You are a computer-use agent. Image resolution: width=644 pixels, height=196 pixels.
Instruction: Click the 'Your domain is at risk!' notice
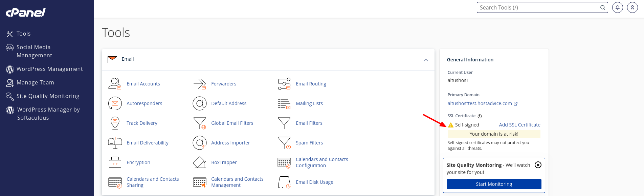point(494,134)
